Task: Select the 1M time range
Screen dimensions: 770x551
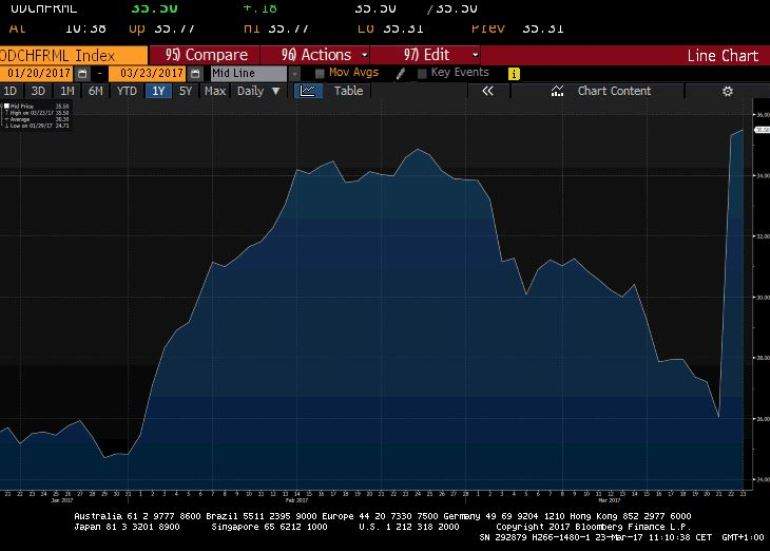Action: [x=67, y=91]
